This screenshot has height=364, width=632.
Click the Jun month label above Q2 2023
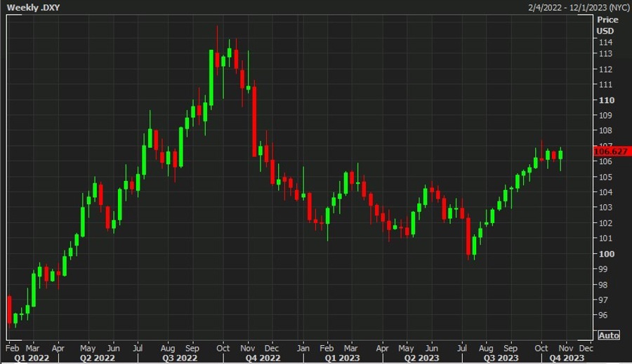pyautogui.click(x=432, y=349)
